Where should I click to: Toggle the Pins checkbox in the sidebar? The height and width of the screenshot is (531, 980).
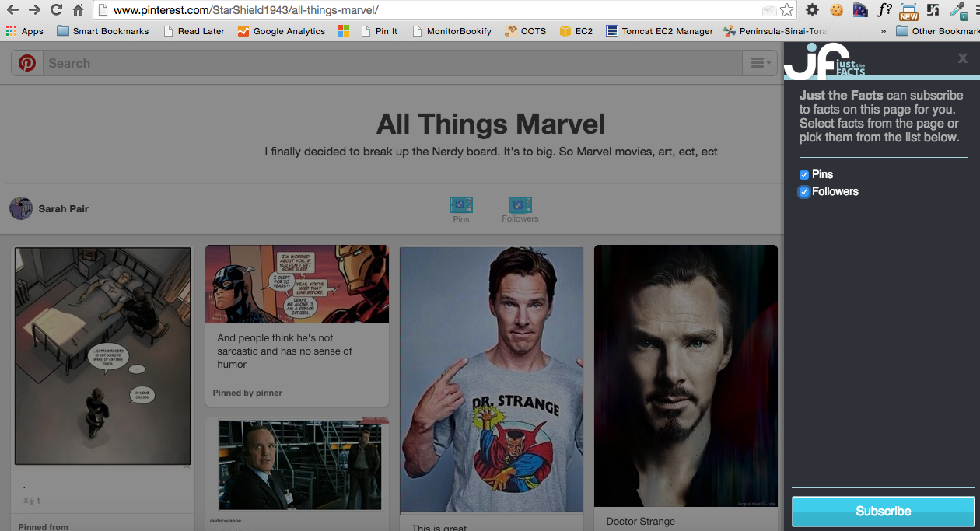(804, 175)
